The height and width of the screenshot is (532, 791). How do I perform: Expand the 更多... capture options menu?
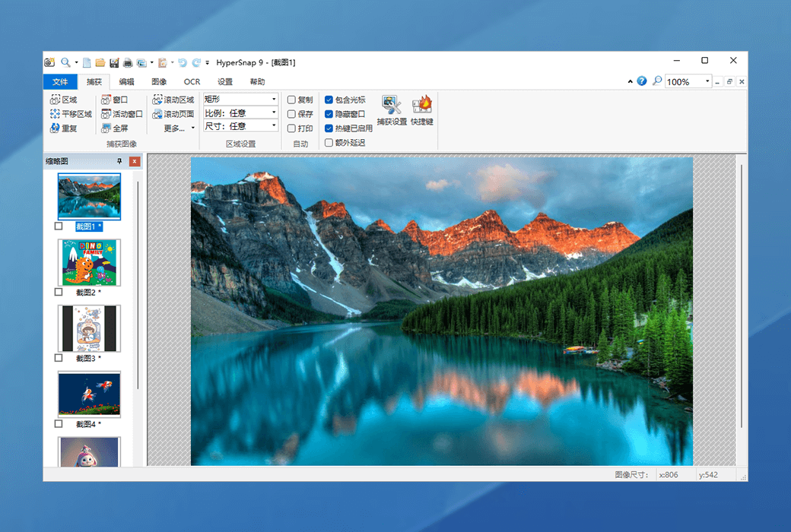179,128
